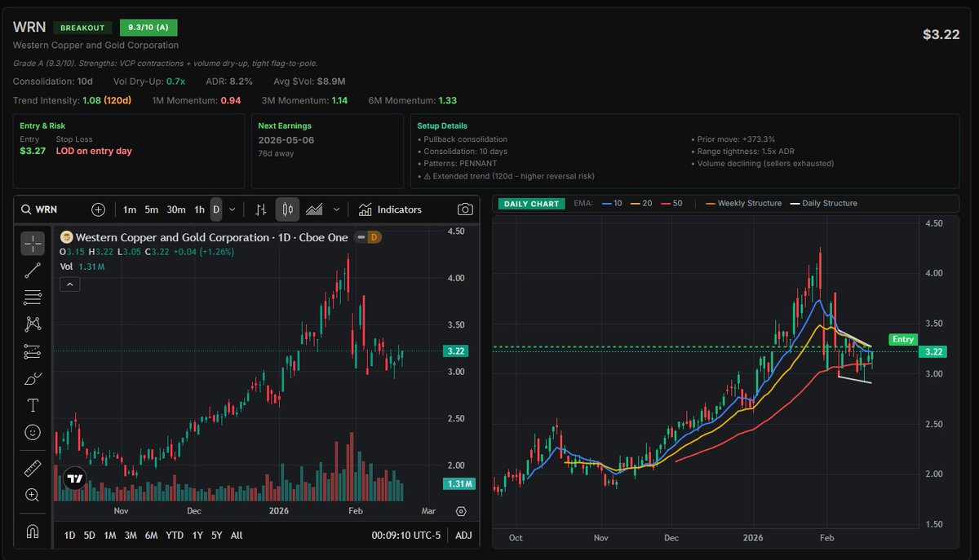This screenshot has width=979, height=560.
Task: Set the date range to 1M
Action: click(x=110, y=536)
